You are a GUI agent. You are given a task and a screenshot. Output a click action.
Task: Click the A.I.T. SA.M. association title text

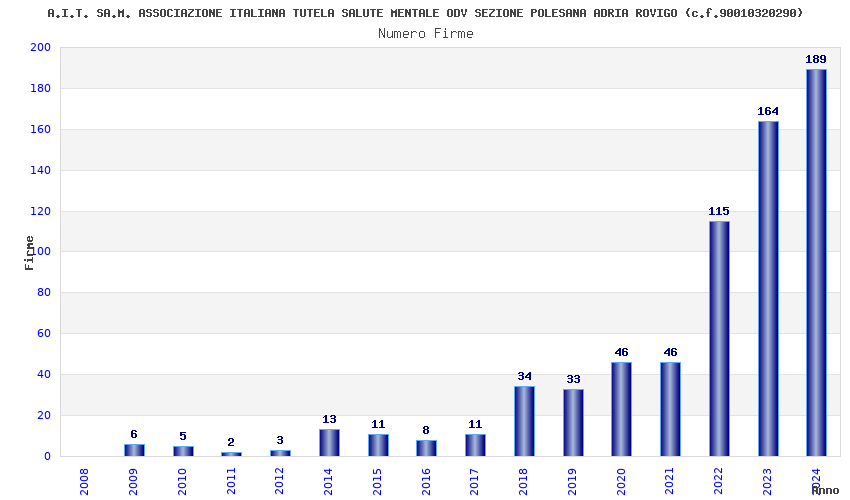pyautogui.click(x=425, y=13)
